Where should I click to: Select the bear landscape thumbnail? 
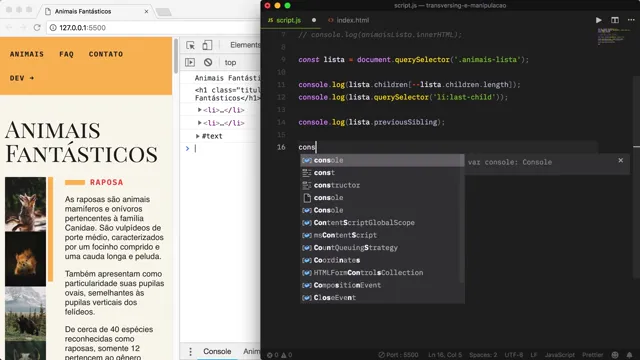click(25, 313)
